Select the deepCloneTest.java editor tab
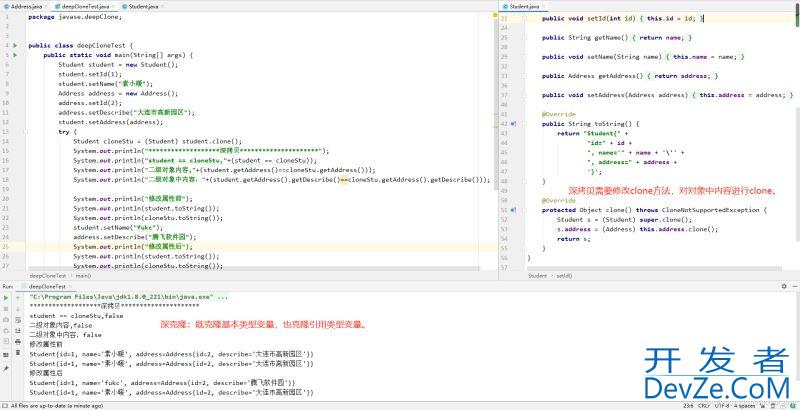 [85, 6]
